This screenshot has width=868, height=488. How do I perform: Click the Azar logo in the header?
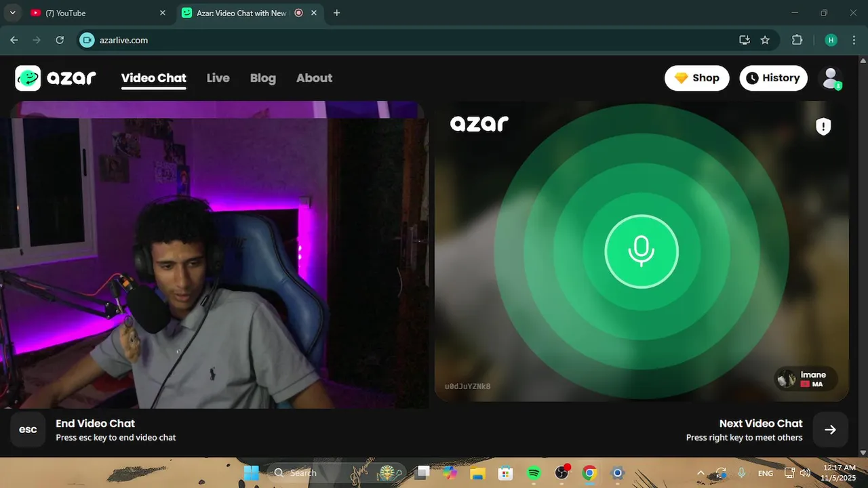[x=56, y=78]
